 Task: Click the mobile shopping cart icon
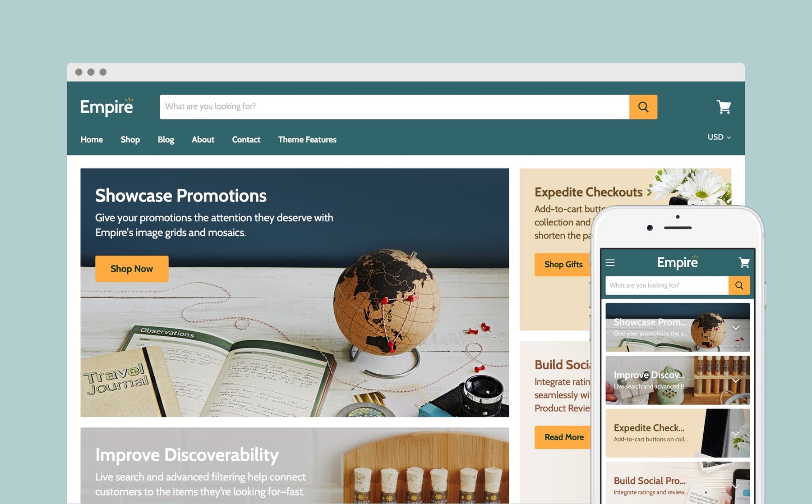coord(744,262)
